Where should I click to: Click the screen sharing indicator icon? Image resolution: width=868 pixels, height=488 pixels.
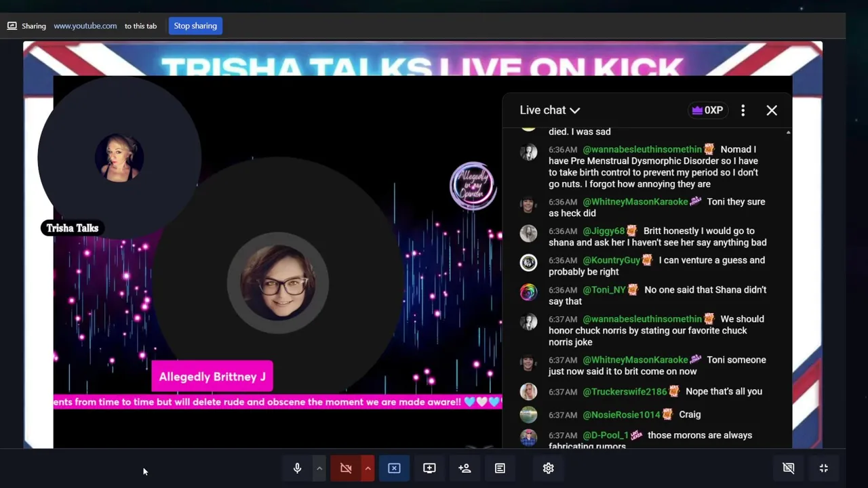(x=12, y=26)
